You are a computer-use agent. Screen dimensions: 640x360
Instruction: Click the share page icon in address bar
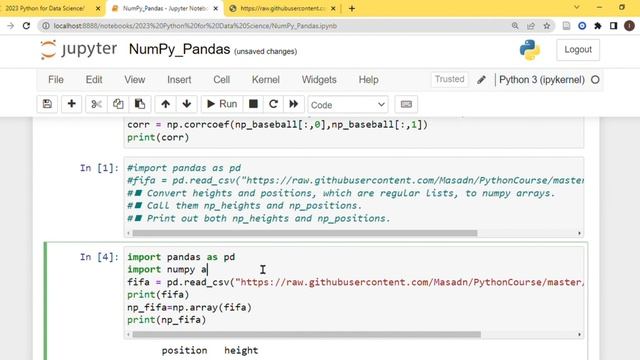(531, 26)
